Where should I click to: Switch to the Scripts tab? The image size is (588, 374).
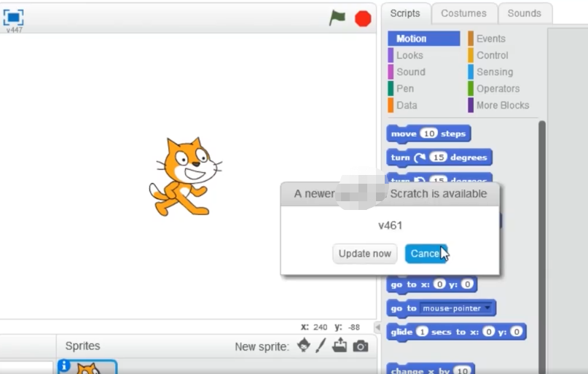click(x=405, y=14)
